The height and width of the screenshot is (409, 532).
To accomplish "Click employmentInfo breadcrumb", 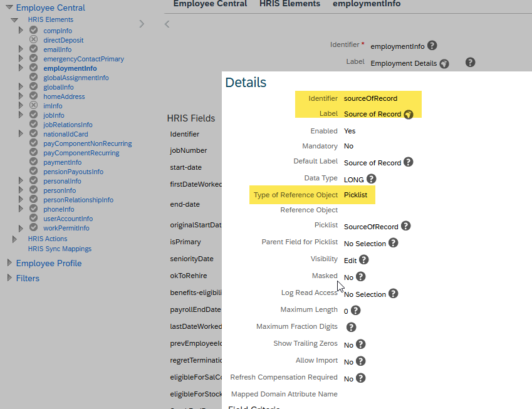I will pyautogui.click(x=367, y=4).
